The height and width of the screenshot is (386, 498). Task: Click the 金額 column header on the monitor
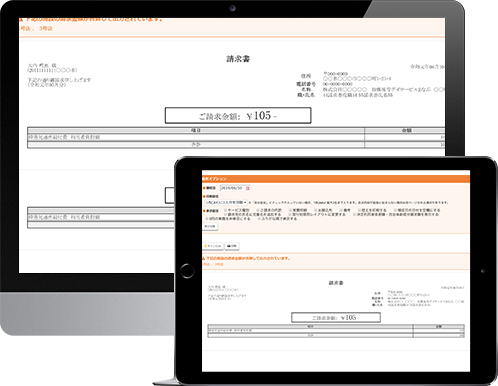pyautogui.click(x=405, y=130)
